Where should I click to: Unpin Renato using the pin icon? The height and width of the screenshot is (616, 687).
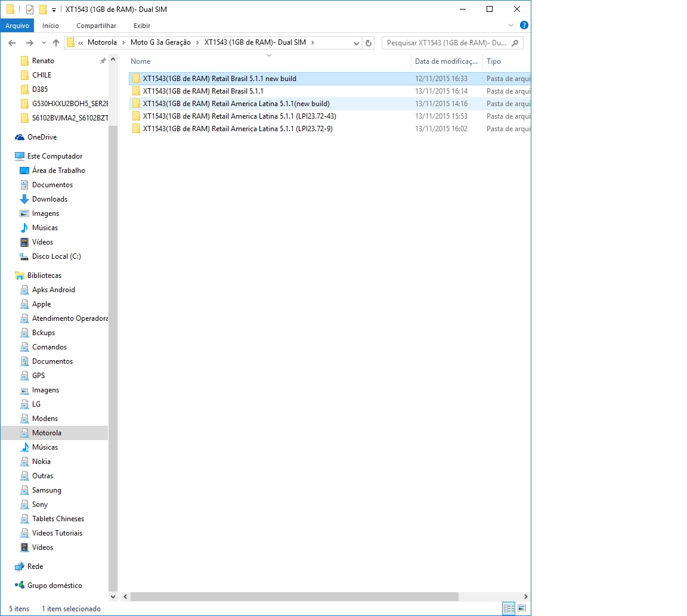pos(103,61)
